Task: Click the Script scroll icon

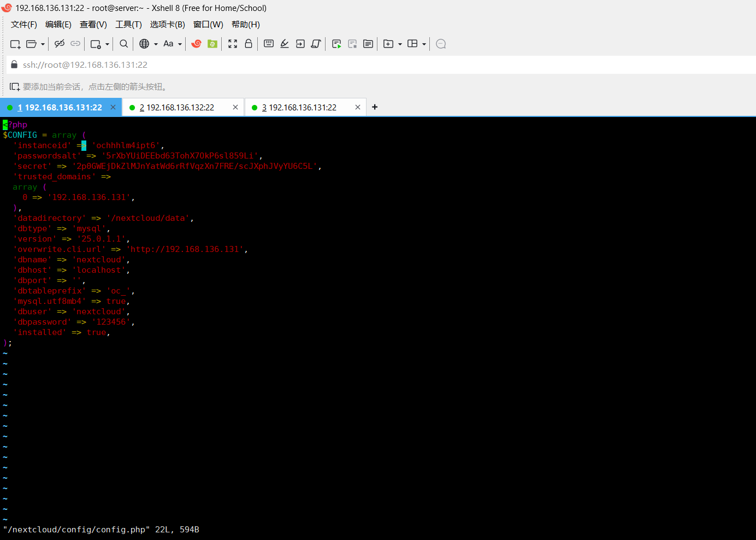Action: [x=316, y=44]
